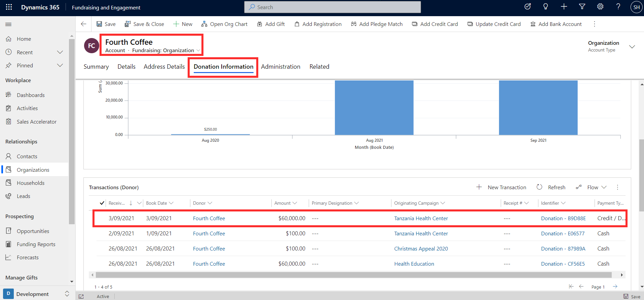Open the Flow dropdown menu
This screenshot has width=644, height=300.
pos(591,187)
